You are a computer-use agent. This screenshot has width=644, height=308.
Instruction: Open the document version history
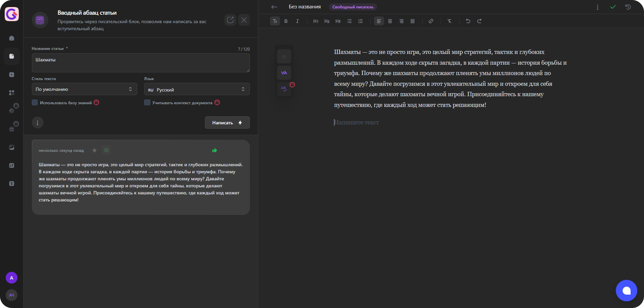628,7
